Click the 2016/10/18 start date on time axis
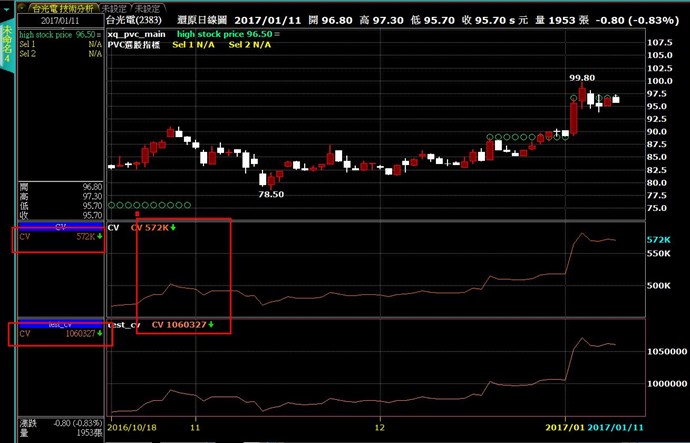Image resolution: width=690 pixels, height=443 pixels. (134, 426)
